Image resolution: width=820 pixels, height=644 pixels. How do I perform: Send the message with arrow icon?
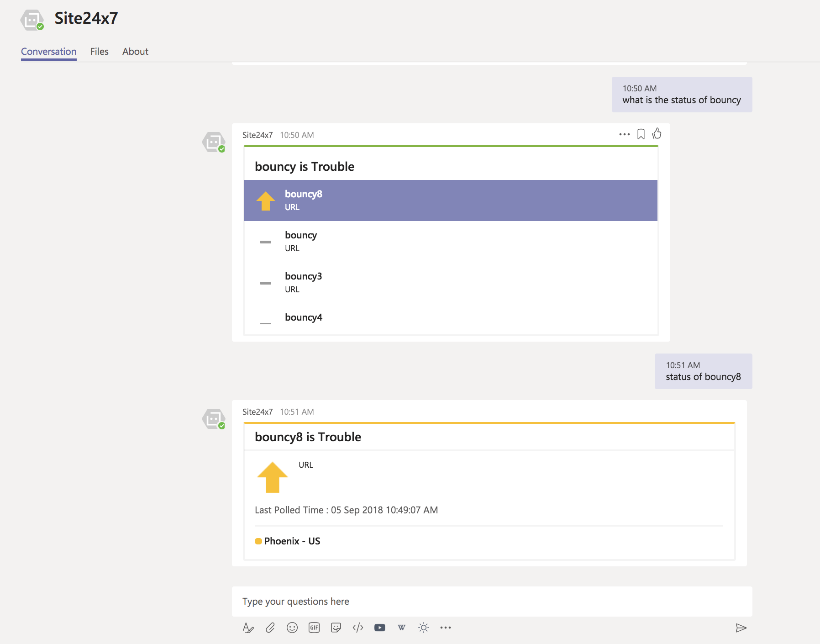point(741,628)
